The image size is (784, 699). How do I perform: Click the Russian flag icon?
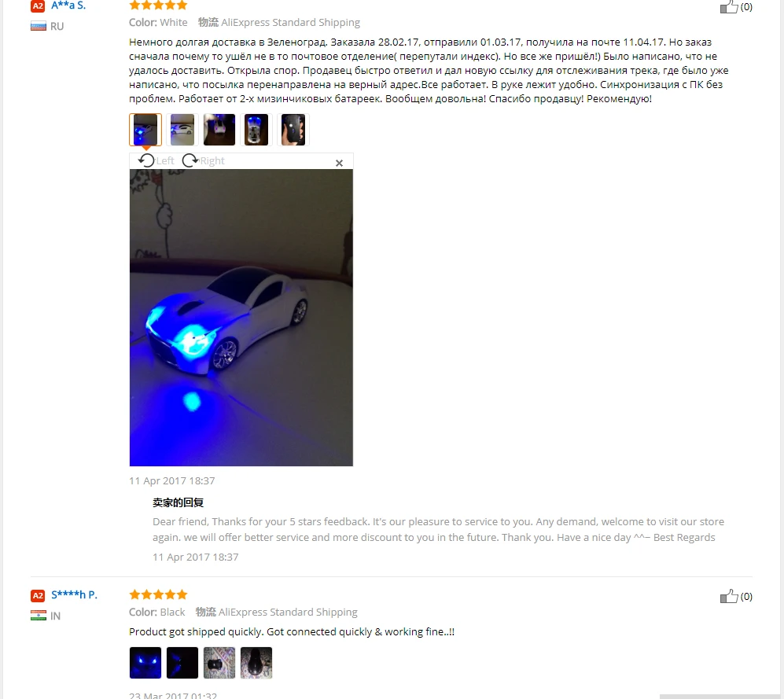coord(39,26)
